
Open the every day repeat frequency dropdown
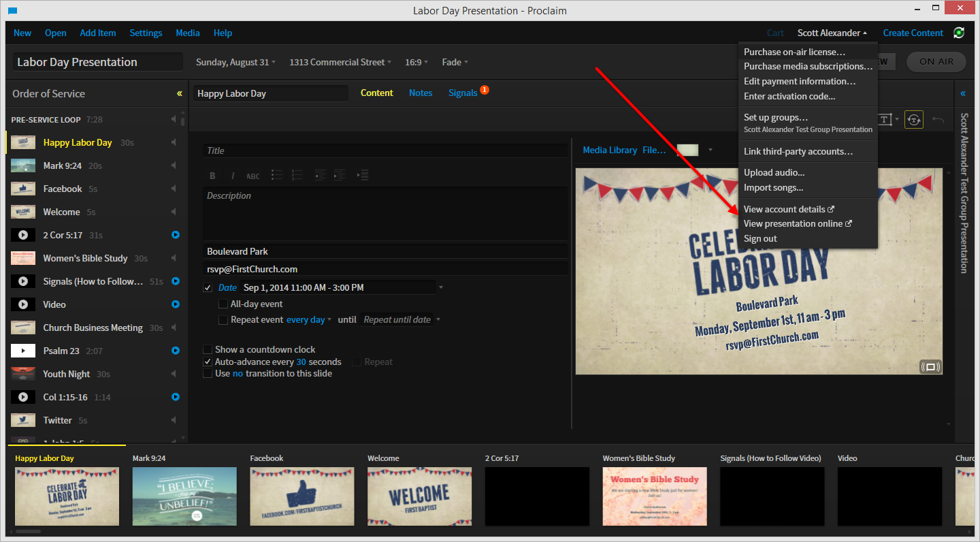point(309,320)
